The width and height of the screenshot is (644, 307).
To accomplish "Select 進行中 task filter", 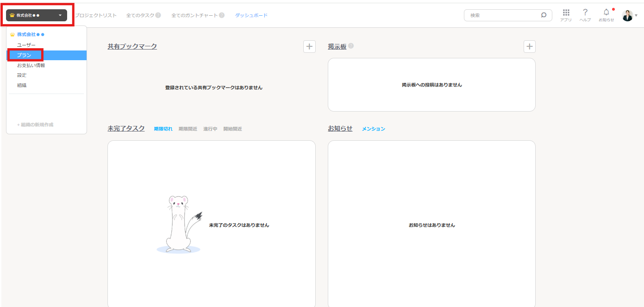I will pyautogui.click(x=210, y=129).
